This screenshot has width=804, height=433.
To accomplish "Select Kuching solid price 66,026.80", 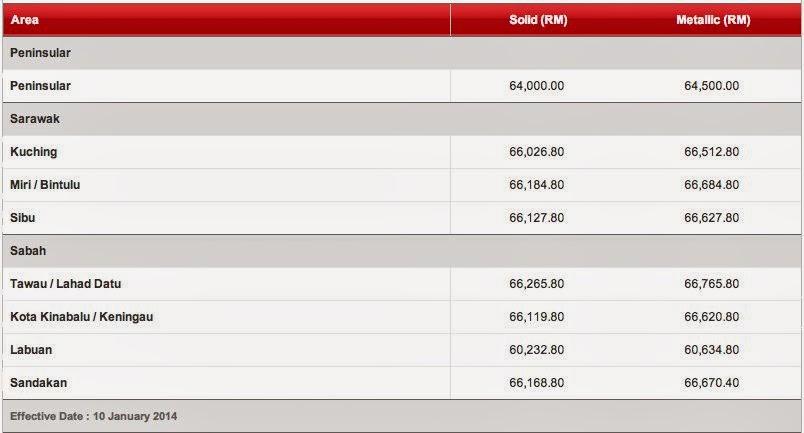I will pyautogui.click(x=536, y=152).
